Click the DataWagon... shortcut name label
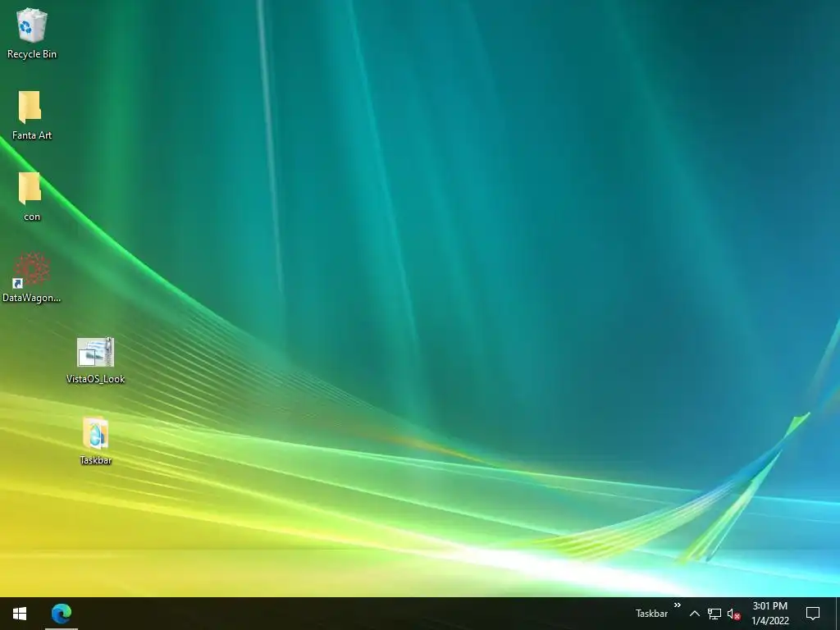This screenshot has width=840, height=630. [32, 298]
